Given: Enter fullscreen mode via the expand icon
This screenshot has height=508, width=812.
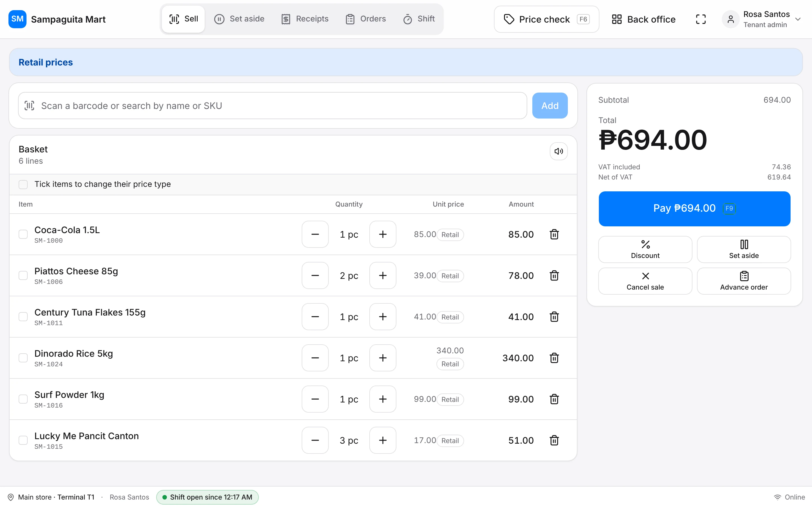Looking at the screenshot, I should tap(701, 19).
